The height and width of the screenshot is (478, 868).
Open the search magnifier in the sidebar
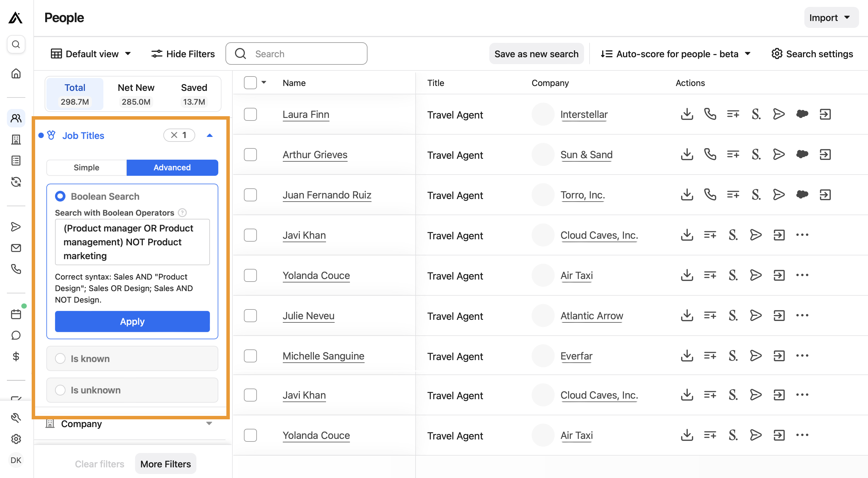click(16, 44)
